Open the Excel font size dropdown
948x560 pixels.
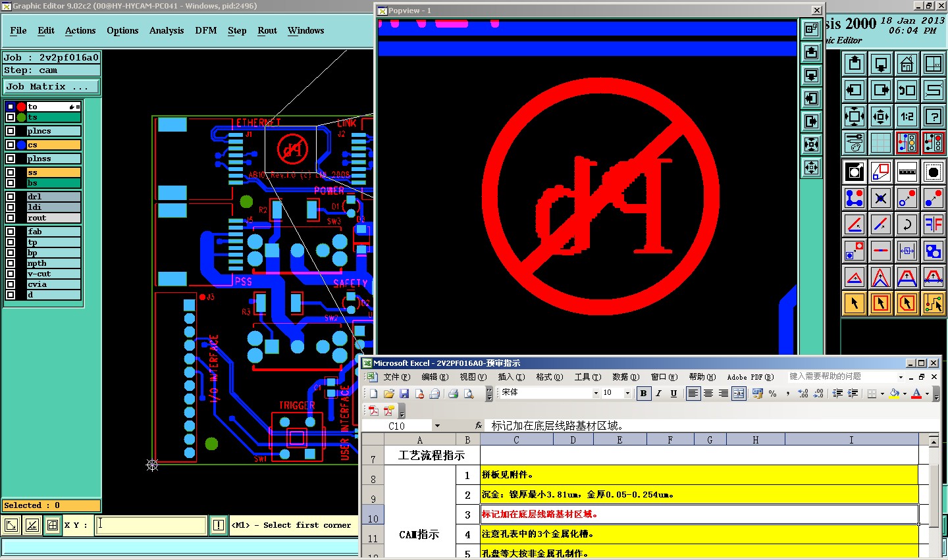pyautogui.click(x=627, y=394)
